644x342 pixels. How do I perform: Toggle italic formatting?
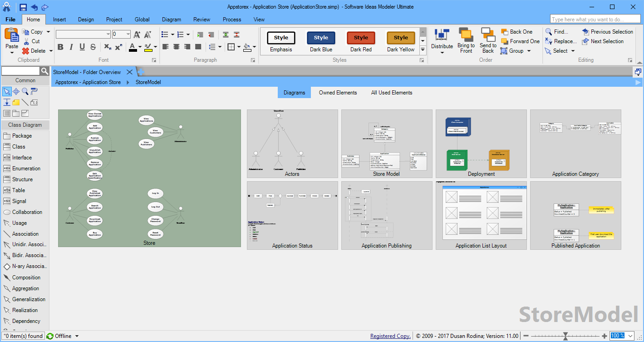coord(71,47)
